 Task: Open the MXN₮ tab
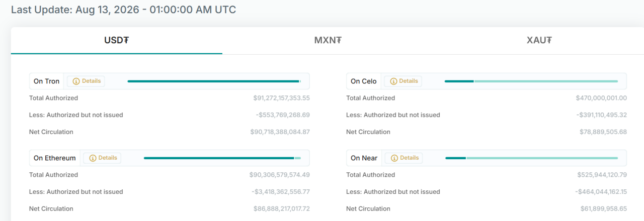coord(328,41)
